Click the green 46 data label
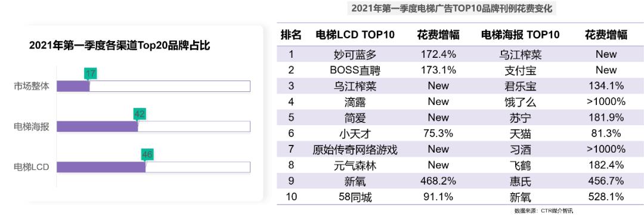The image size is (644, 217). 147,154
